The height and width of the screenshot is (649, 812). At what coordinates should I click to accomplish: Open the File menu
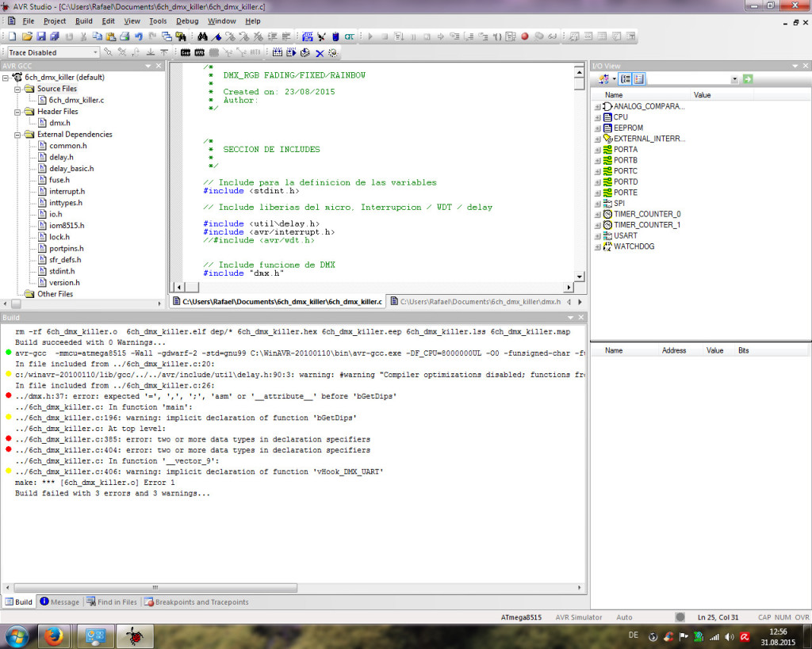pyautogui.click(x=28, y=21)
